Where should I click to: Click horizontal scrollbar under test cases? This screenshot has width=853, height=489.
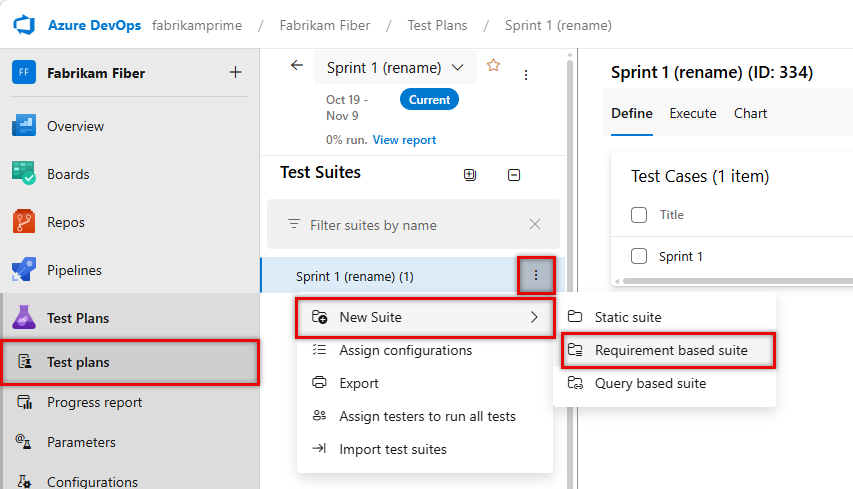[737, 281]
